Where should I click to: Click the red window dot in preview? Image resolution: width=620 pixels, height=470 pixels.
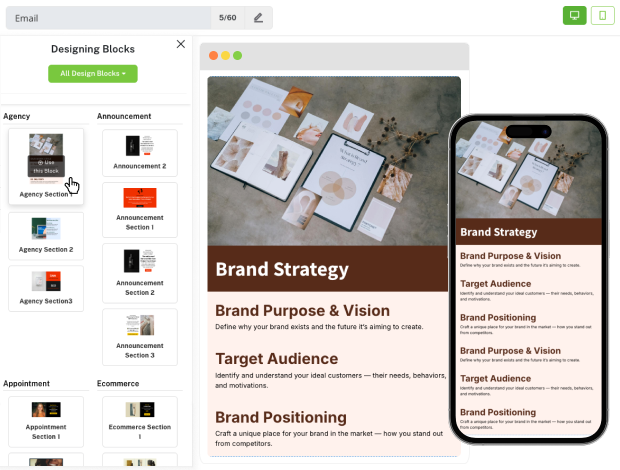click(211, 55)
